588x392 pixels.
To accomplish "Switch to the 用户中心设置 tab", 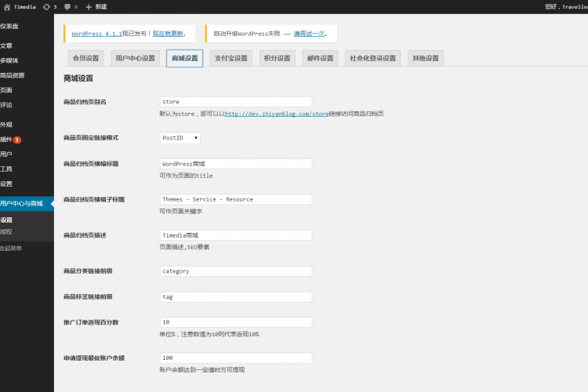I will click(x=136, y=58).
